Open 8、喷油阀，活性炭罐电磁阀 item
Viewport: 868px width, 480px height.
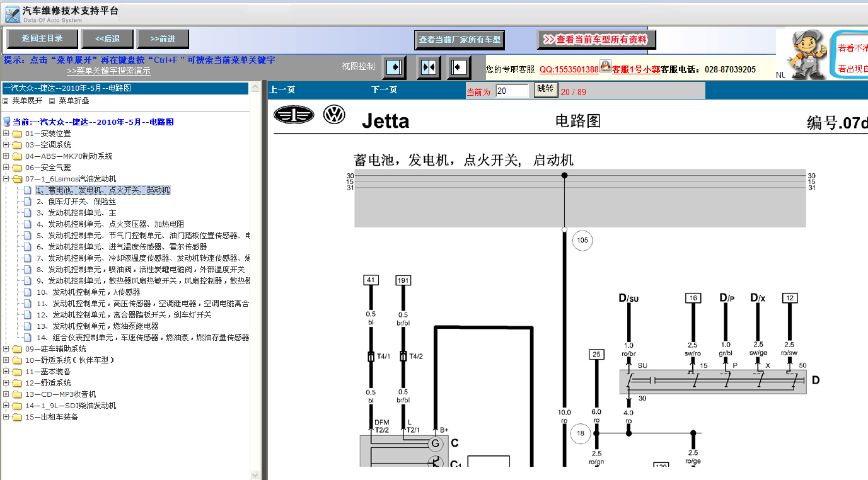[141, 270]
